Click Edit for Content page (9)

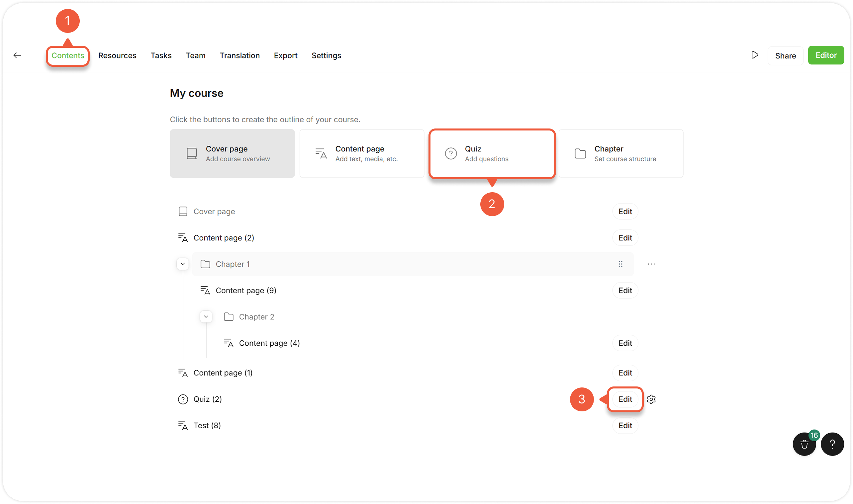click(x=625, y=291)
